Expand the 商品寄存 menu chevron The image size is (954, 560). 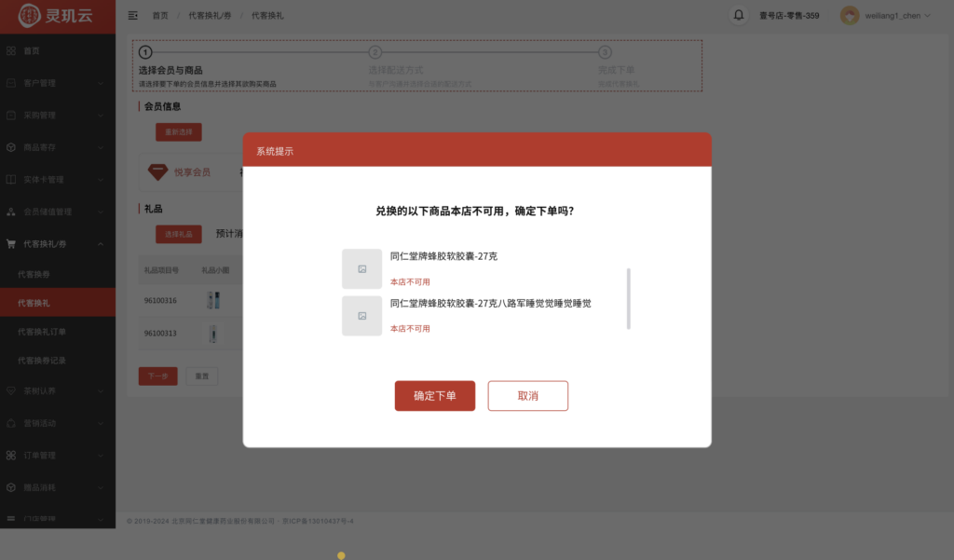coord(101,148)
